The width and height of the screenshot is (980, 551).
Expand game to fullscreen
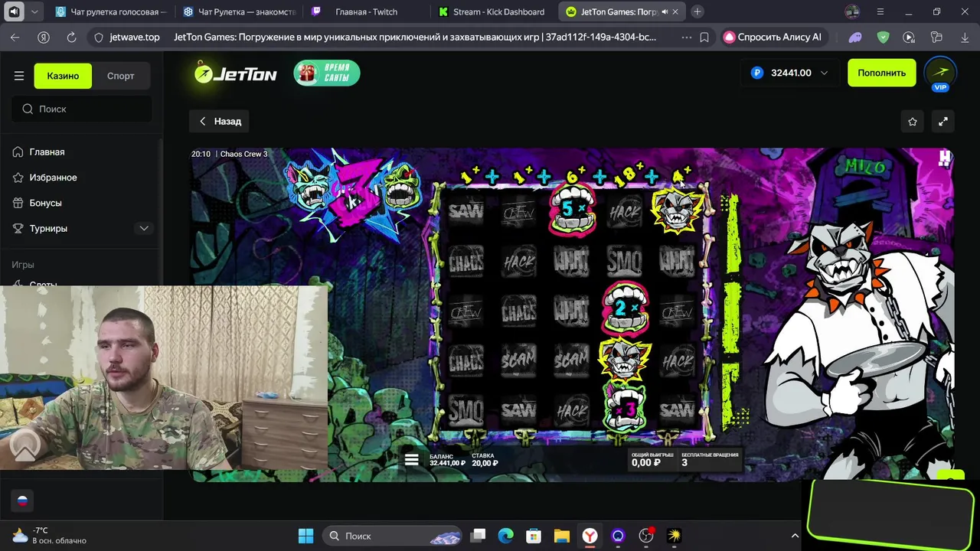(x=943, y=121)
